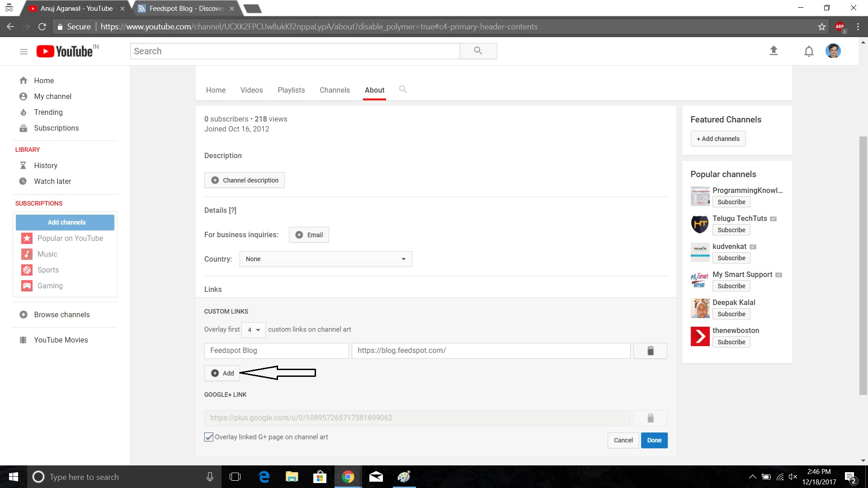The width and height of the screenshot is (868, 488).
Task: Switch to Feedspot Blog browser tab
Action: (x=186, y=9)
